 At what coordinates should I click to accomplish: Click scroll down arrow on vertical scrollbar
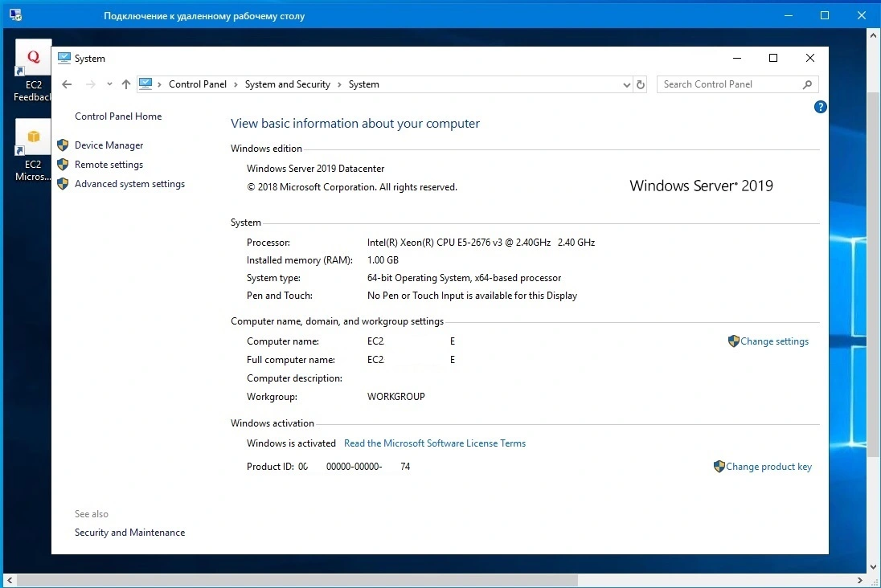873,566
